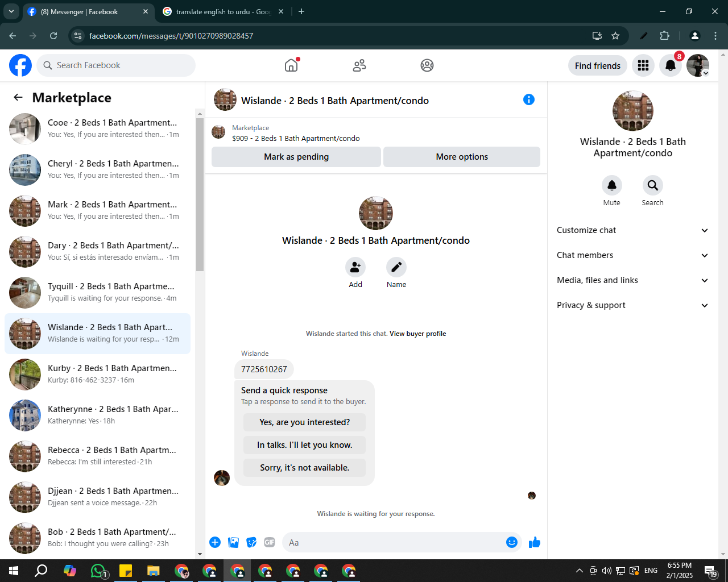Screen dimensions: 728x582
Task: Click the Chrome address bar URL
Action: click(171, 36)
